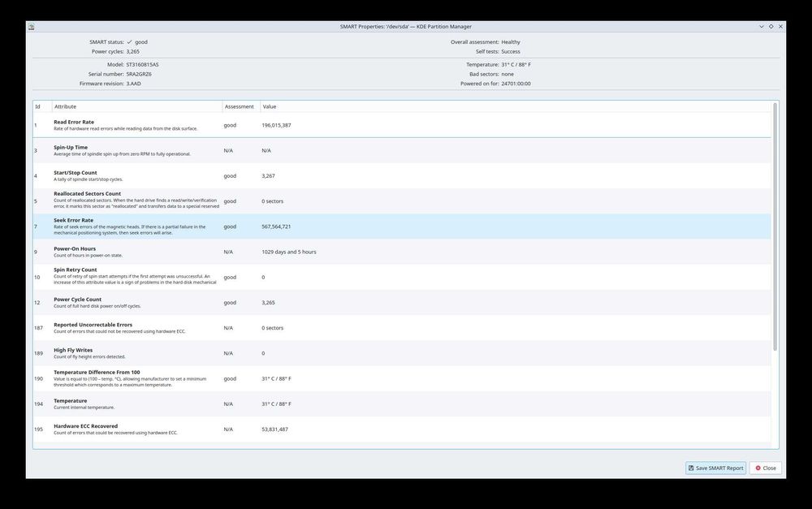Click the vertical scrollbar of attribute table
This screenshot has height=509, width=812.
[775, 226]
